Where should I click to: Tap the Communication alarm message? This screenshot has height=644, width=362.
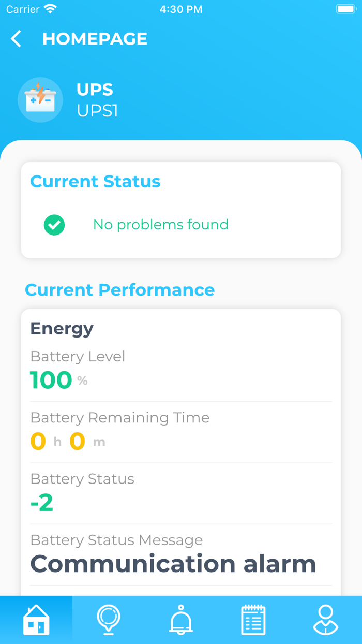[x=173, y=563]
